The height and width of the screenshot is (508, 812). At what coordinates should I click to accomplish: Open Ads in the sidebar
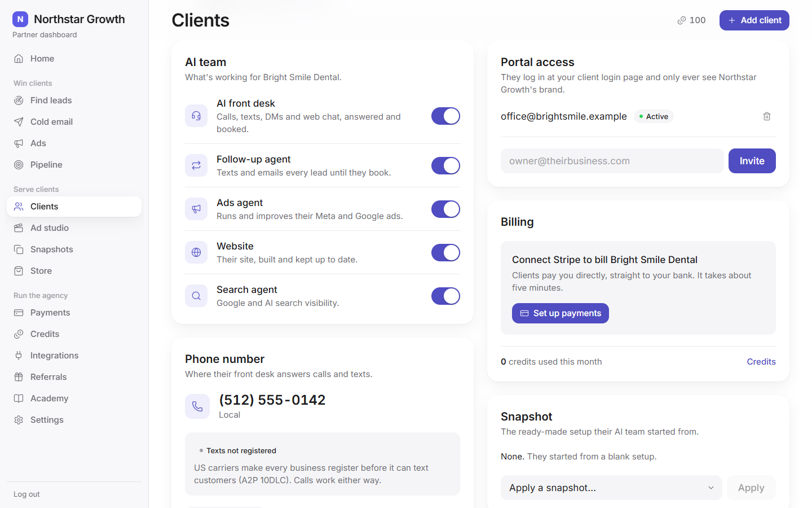(x=74, y=143)
